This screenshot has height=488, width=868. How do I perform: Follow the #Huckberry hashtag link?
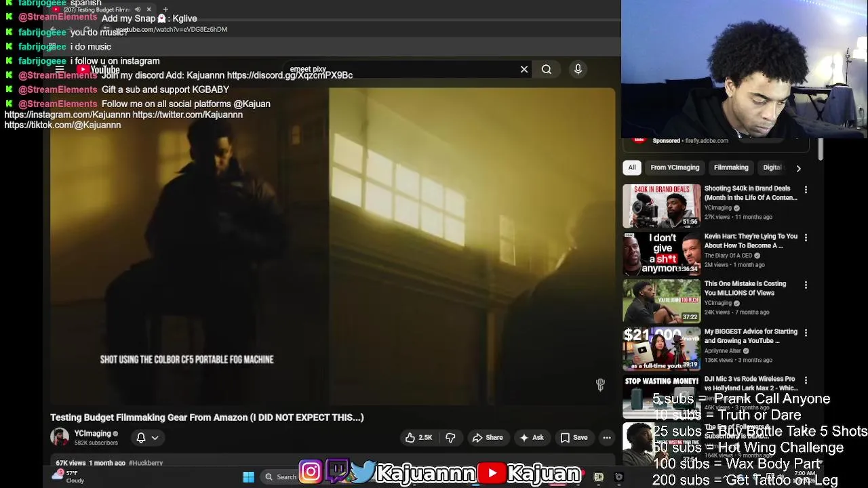[146, 463]
